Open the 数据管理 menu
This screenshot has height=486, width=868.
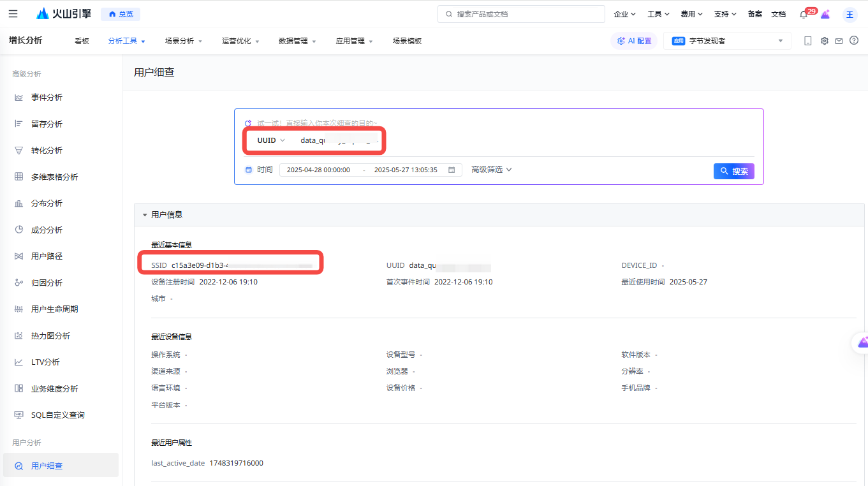(297, 41)
